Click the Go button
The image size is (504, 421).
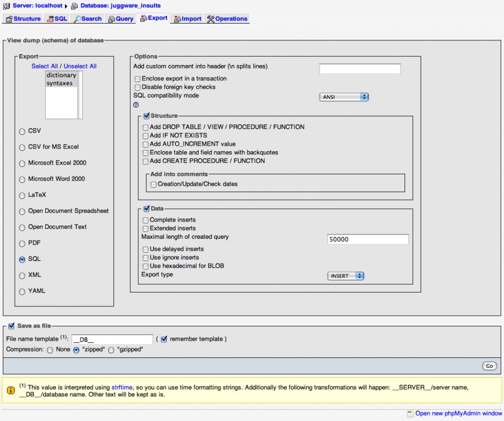point(489,366)
